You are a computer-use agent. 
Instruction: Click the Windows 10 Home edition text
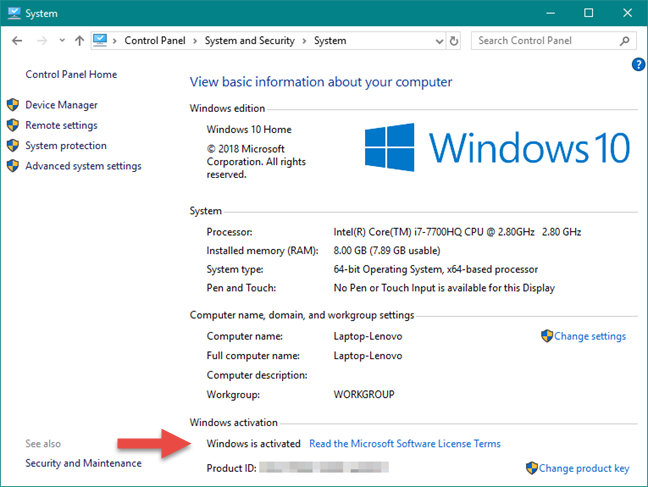coord(249,129)
